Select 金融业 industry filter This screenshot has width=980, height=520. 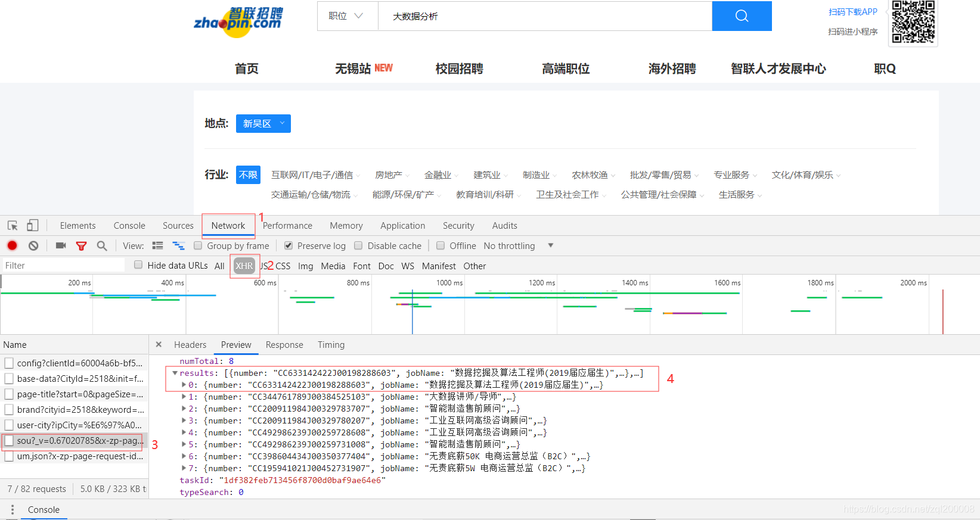[x=438, y=175]
